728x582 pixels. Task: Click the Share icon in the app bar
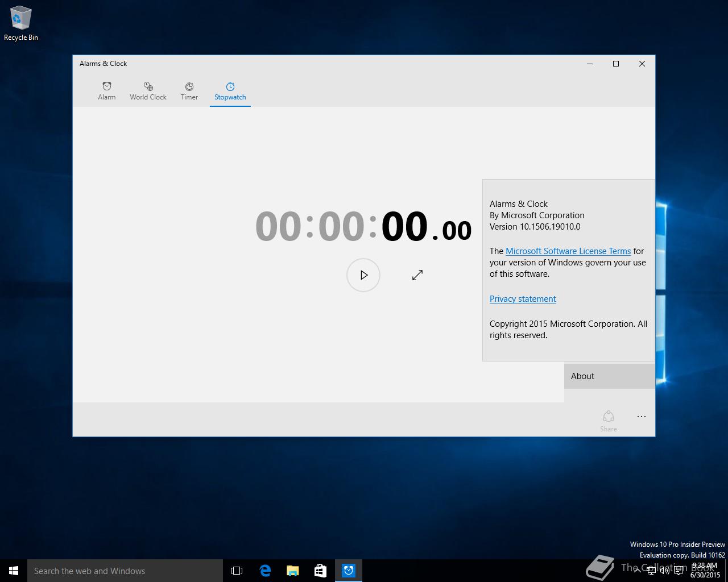click(x=609, y=421)
